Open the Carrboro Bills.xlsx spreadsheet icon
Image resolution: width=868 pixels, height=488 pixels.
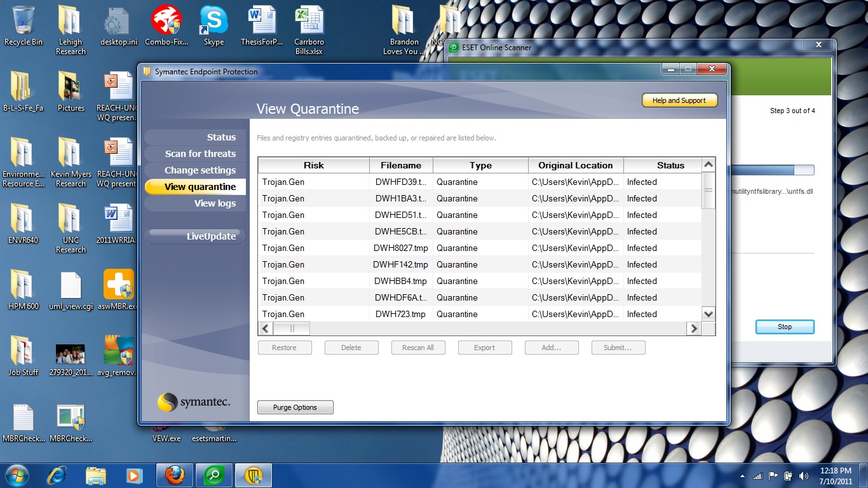pos(309,29)
